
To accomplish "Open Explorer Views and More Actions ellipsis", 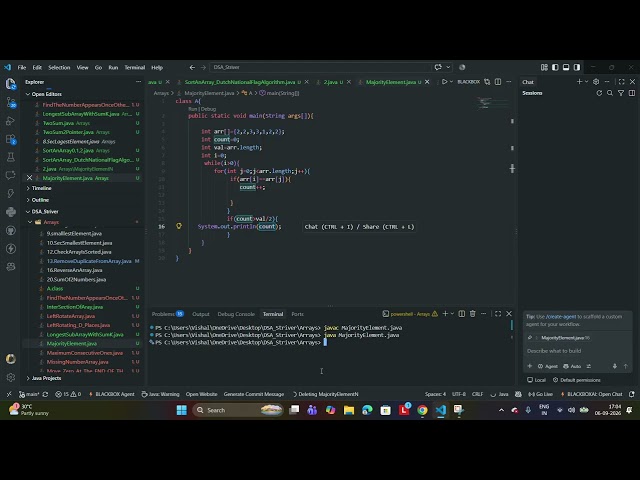I will tap(138, 82).
